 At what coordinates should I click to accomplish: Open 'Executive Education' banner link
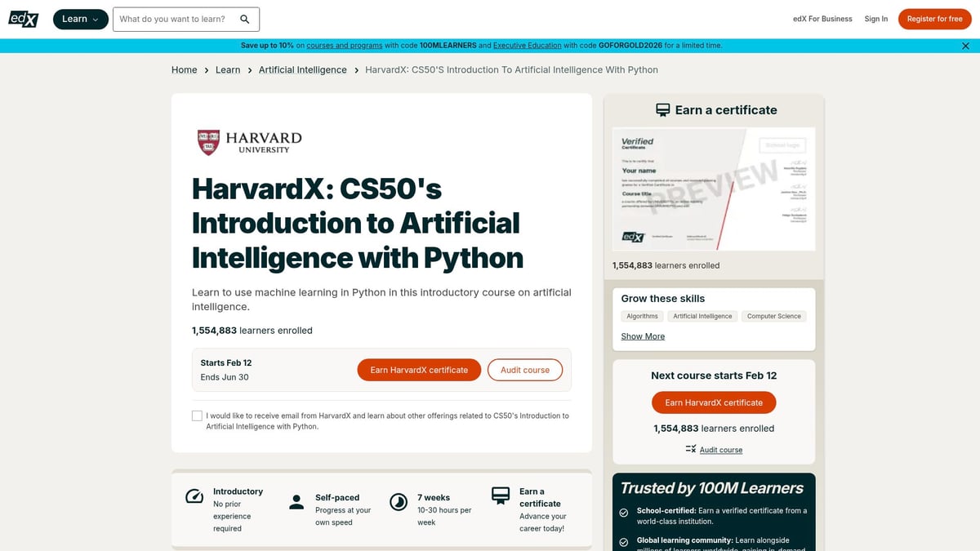click(x=528, y=46)
